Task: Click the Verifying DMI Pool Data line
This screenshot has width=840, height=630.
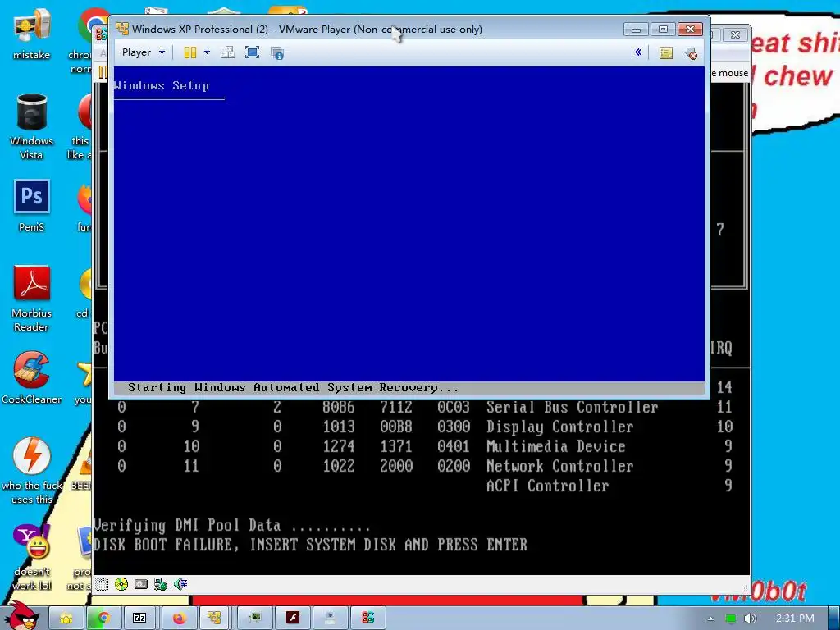Action: click(231, 525)
